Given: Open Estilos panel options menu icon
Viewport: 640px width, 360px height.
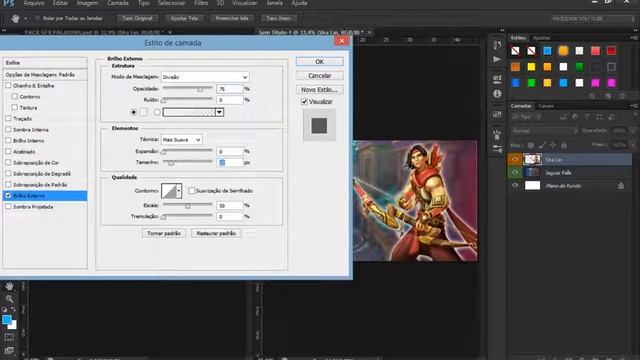Looking at the screenshot, I should [634, 38].
